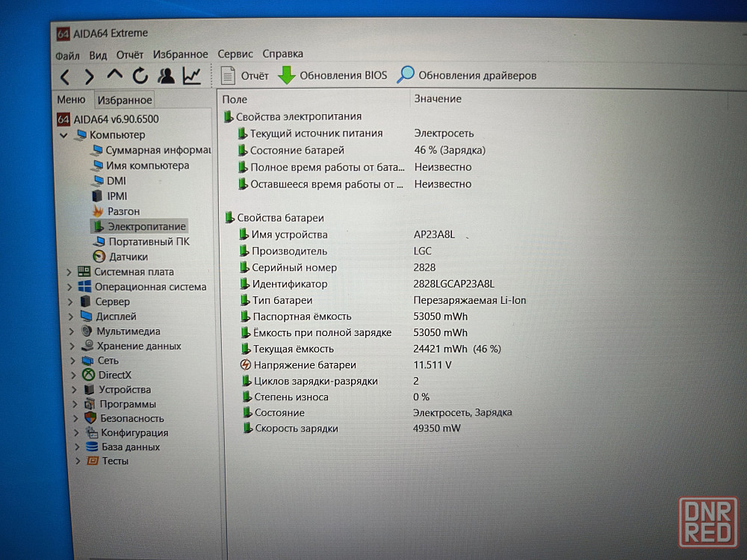Select the Степень износа row
747x560 pixels.
(x=290, y=397)
